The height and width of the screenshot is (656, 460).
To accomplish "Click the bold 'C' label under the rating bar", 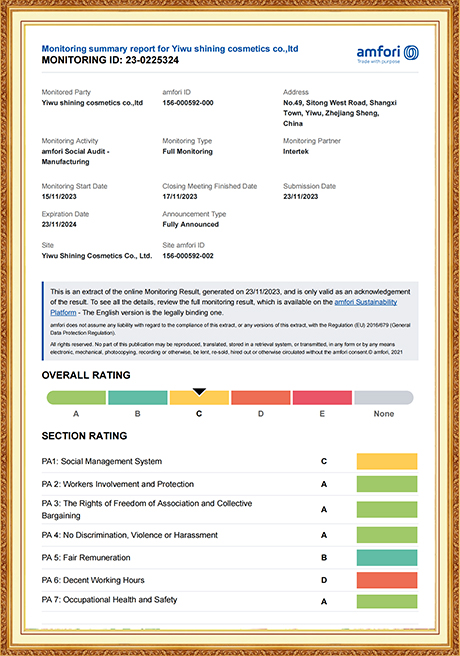I will 199,414.
